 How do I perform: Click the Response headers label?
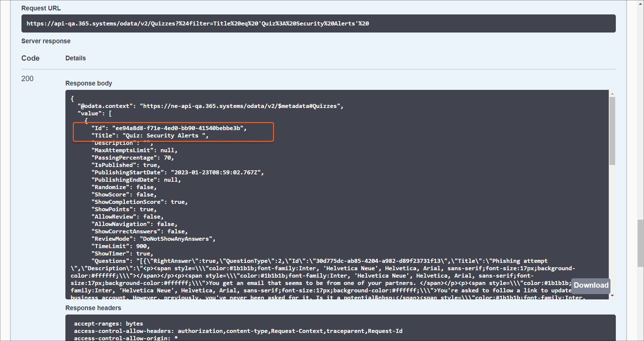tap(93, 308)
